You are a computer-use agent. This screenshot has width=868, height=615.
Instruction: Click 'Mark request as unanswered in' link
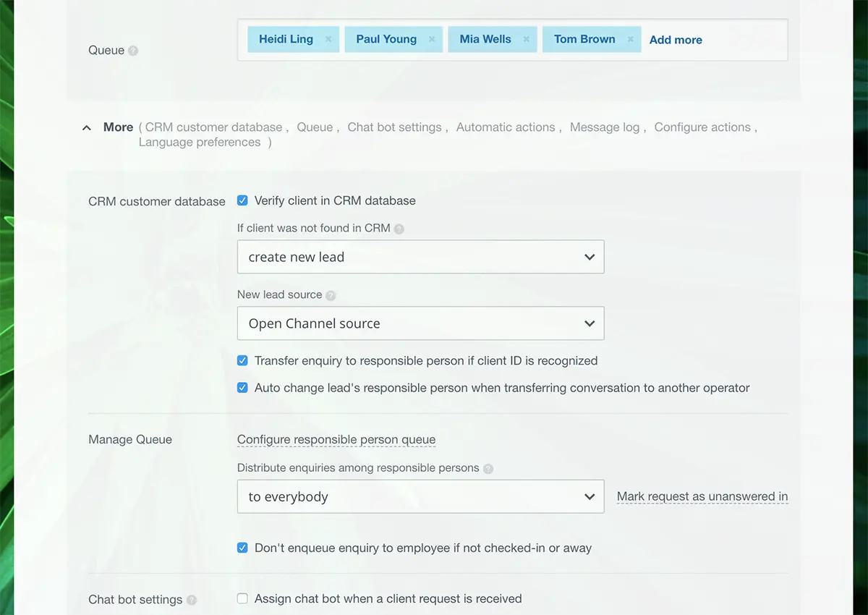702,496
